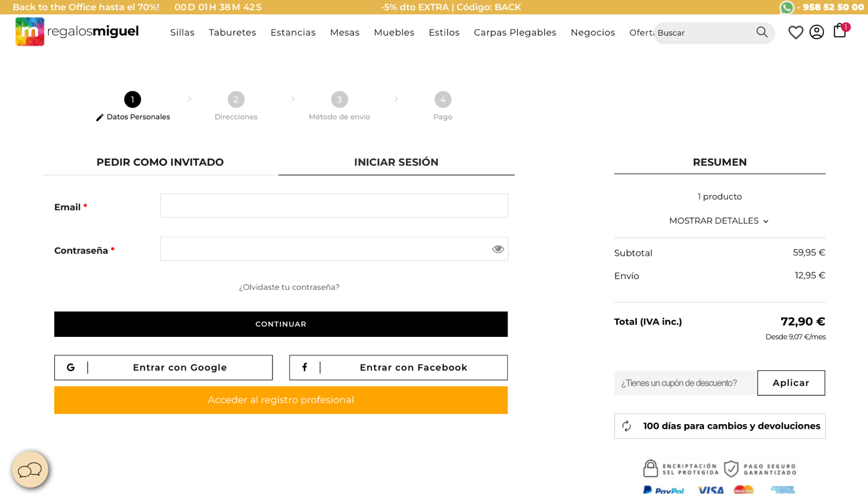868x494 pixels.
Task: Click the search magnifier icon
Action: coord(762,32)
